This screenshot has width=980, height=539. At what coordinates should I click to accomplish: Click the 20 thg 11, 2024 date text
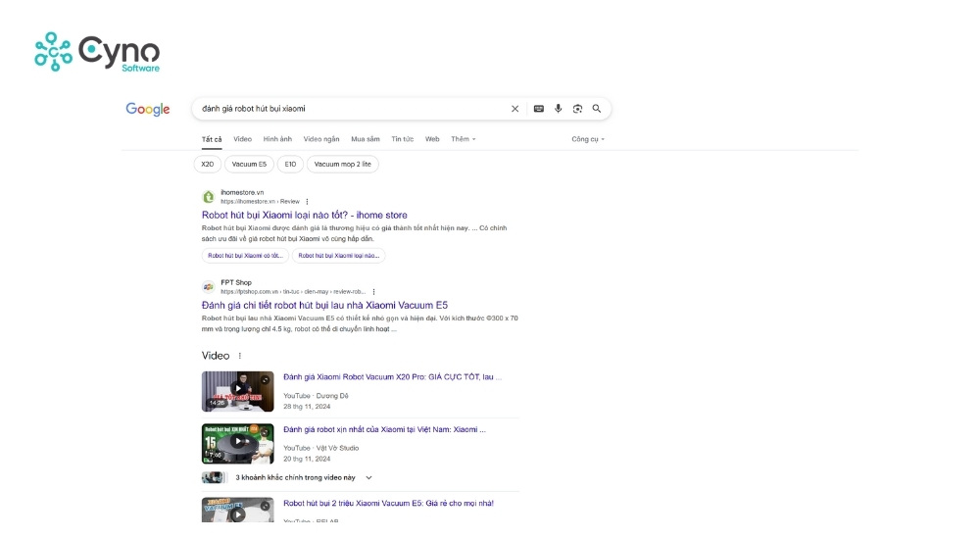click(307, 459)
